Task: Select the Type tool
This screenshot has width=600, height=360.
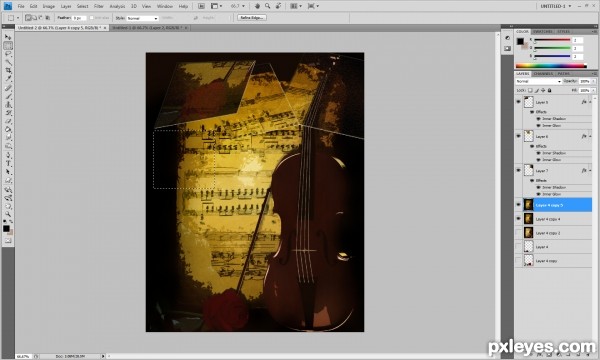Action: 8,163
